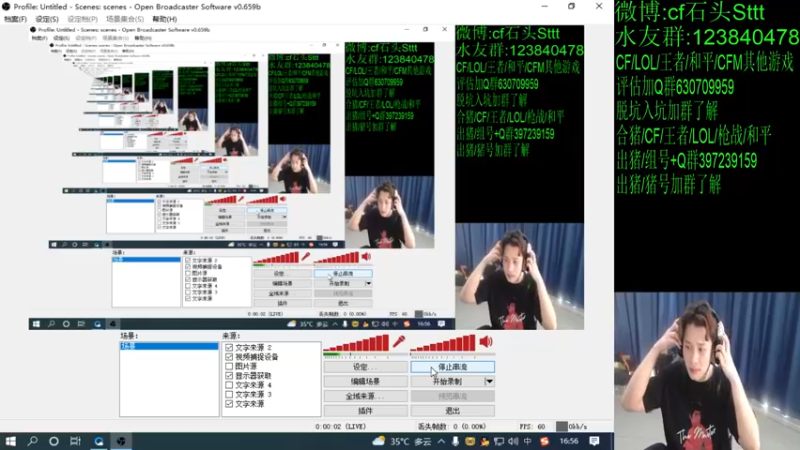Open the 档案(F) menu

tap(15, 19)
